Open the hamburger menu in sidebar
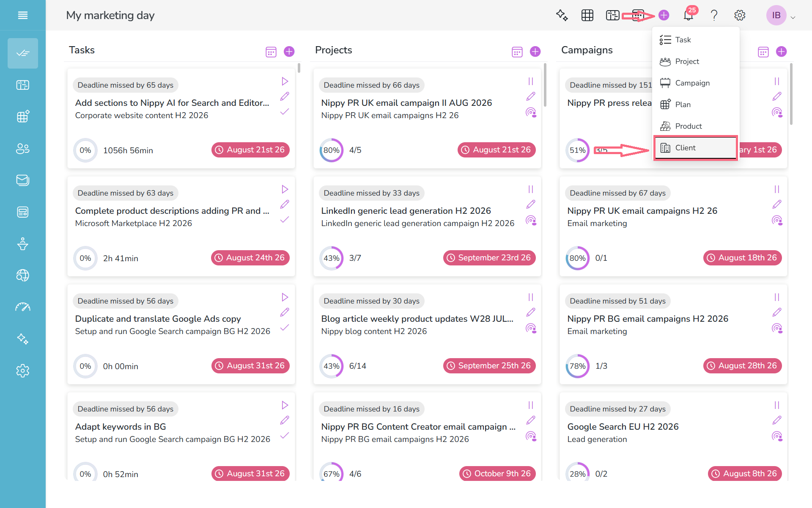 [23, 15]
